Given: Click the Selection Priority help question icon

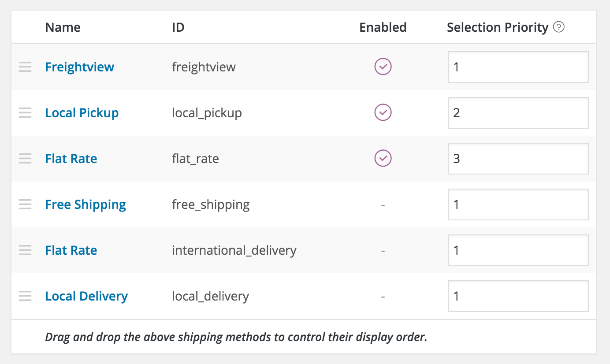Looking at the screenshot, I should point(559,27).
